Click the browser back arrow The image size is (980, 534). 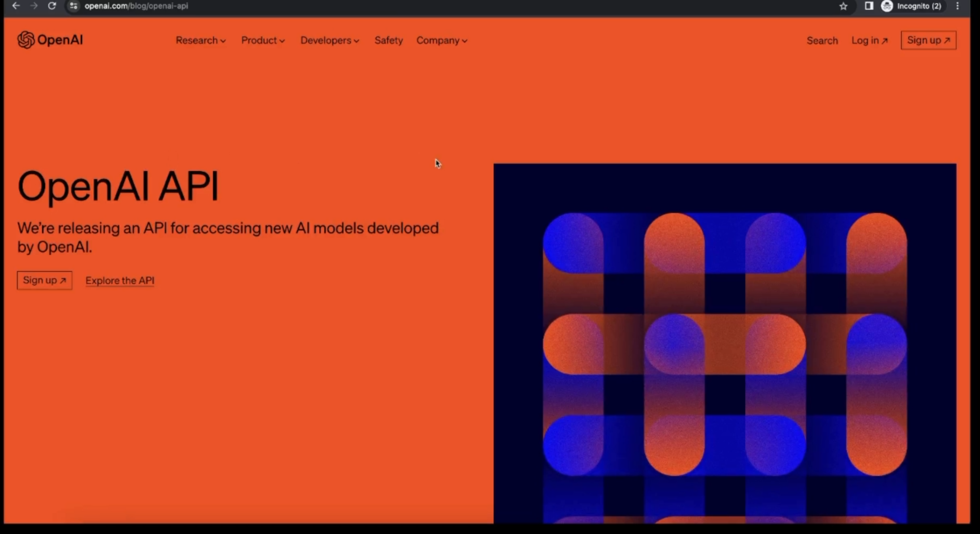pos(16,6)
